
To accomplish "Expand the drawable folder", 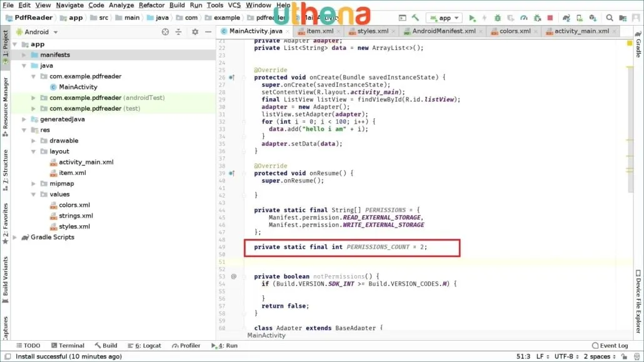I will tap(33, 141).
